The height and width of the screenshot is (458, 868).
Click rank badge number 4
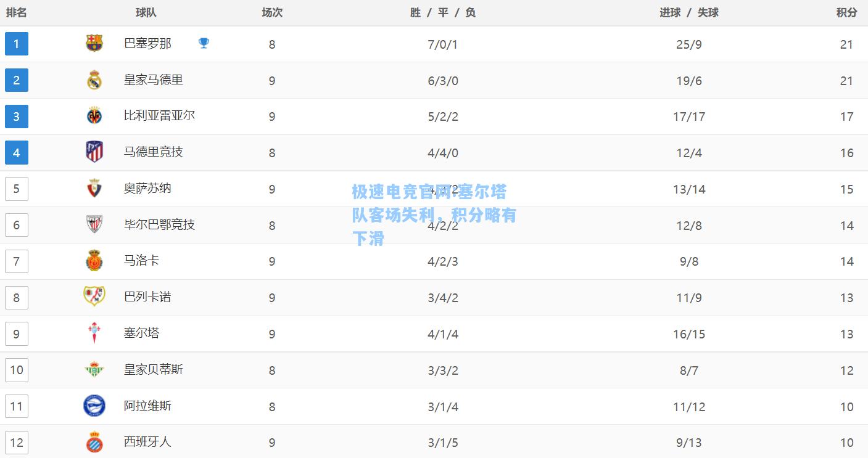coord(17,152)
